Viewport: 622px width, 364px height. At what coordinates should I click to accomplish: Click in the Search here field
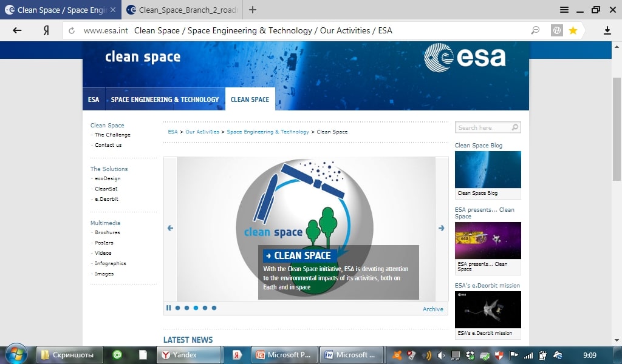tap(483, 127)
